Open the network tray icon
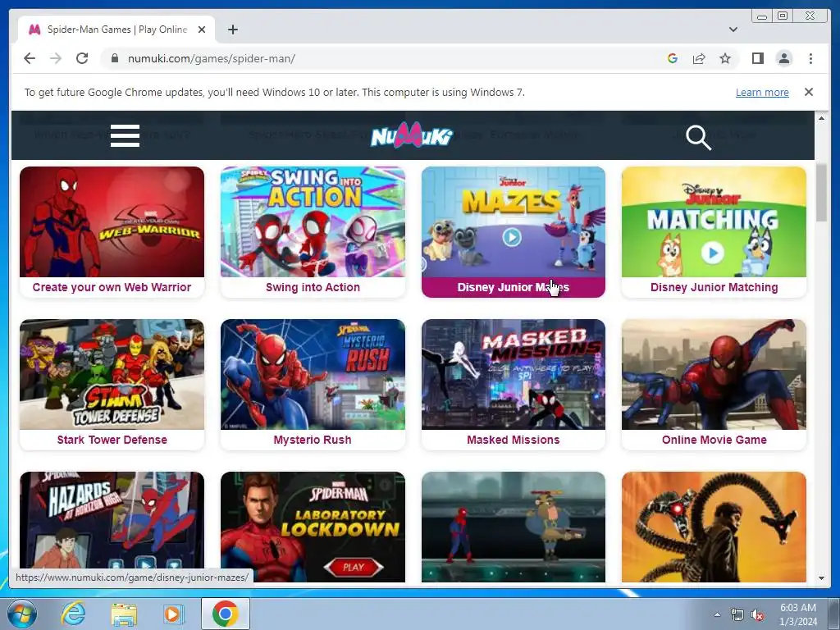 coord(737,615)
